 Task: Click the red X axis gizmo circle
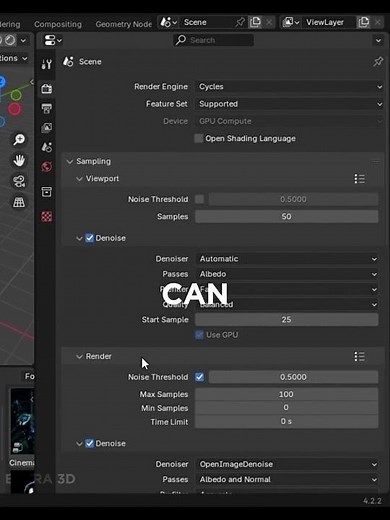(14, 109)
